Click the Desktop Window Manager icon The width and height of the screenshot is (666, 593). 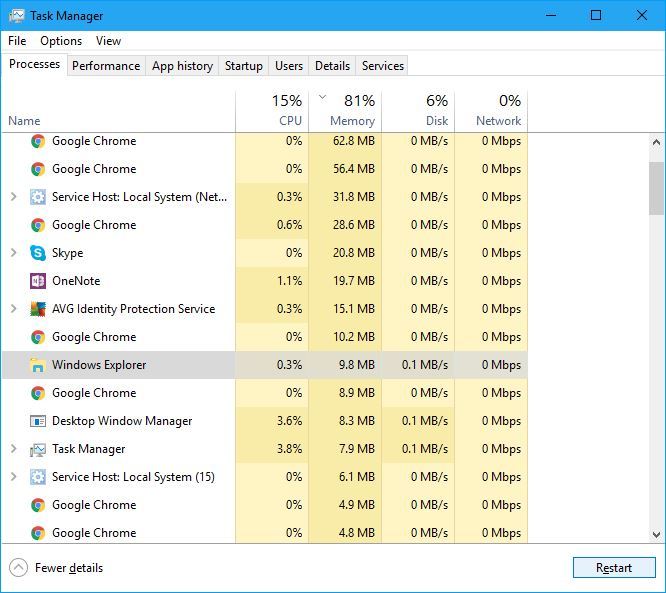coord(38,421)
